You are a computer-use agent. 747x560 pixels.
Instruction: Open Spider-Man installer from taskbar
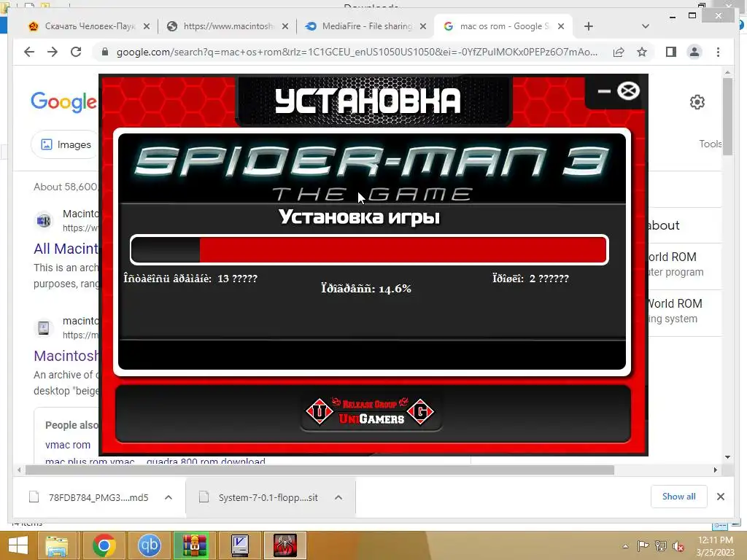point(285,545)
